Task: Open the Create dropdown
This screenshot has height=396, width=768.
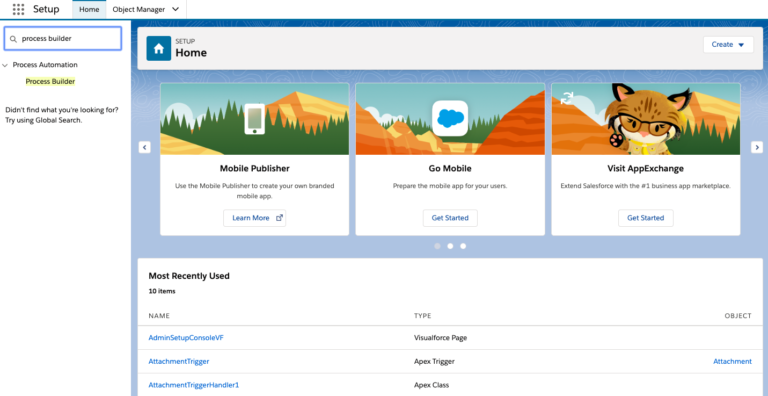Action: (728, 45)
